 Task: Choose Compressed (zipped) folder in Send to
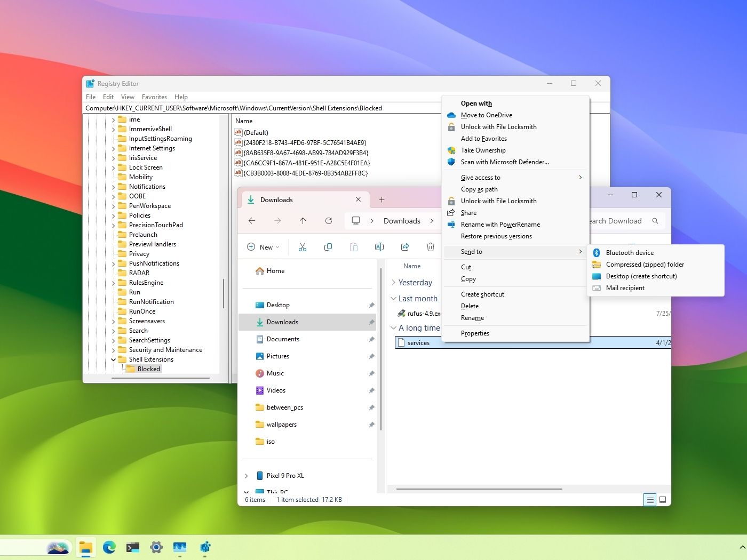(x=645, y=265)
